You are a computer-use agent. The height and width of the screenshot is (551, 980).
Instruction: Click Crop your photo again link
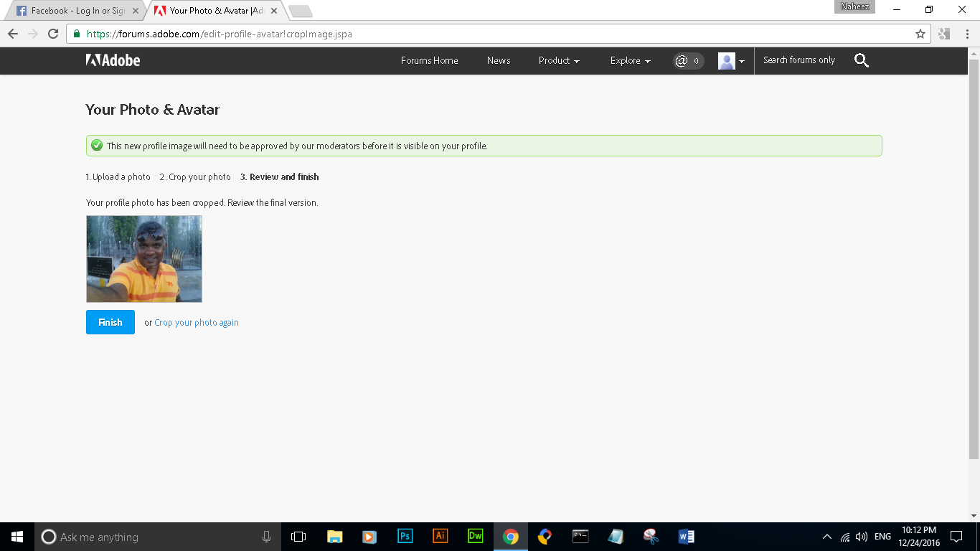coord(197,323)
